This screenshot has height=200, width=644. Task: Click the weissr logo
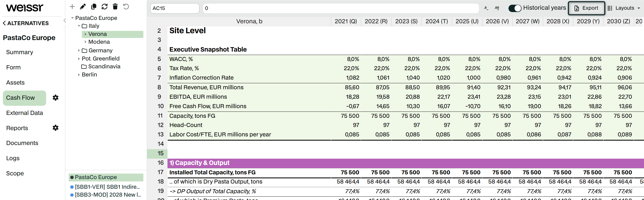pos(25,8)
